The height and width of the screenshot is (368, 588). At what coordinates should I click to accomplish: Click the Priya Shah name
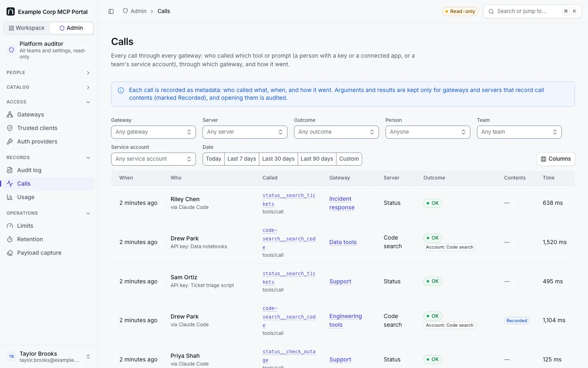pyautogui.click(x=185, y=356)
